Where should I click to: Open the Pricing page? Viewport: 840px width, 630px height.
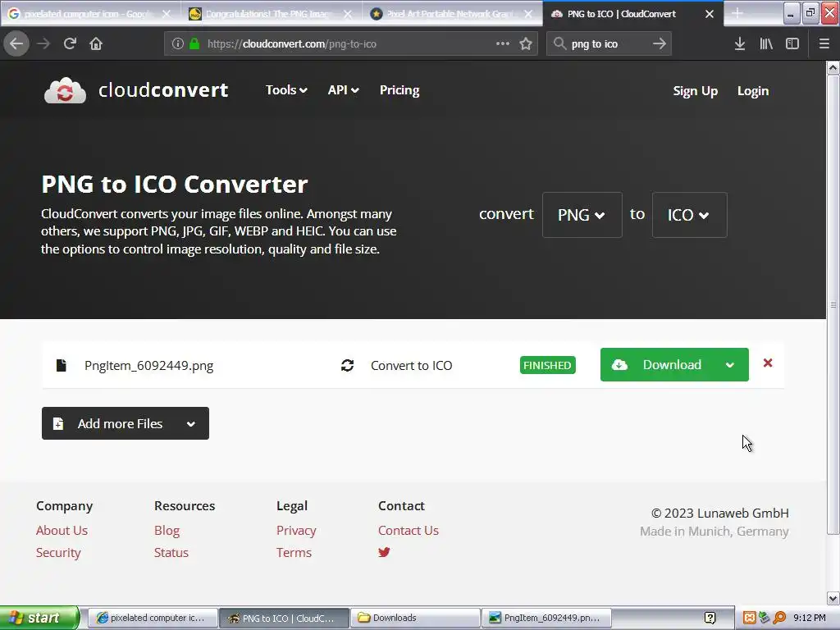[399, 90]
